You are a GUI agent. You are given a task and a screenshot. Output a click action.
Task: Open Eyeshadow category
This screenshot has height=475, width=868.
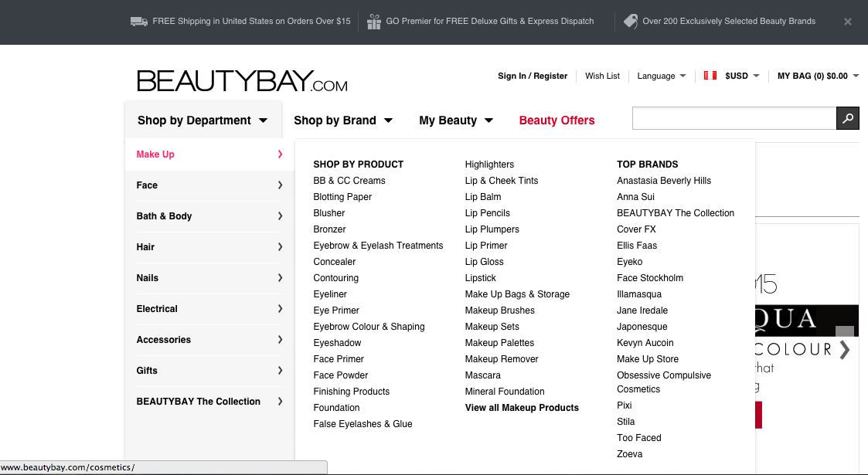tap(337, 343)
